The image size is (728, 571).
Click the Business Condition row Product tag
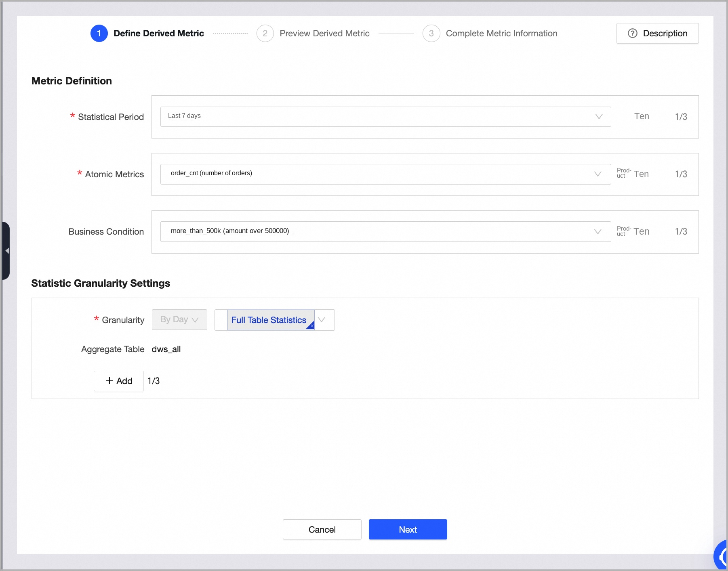click(x=623, y=231)
